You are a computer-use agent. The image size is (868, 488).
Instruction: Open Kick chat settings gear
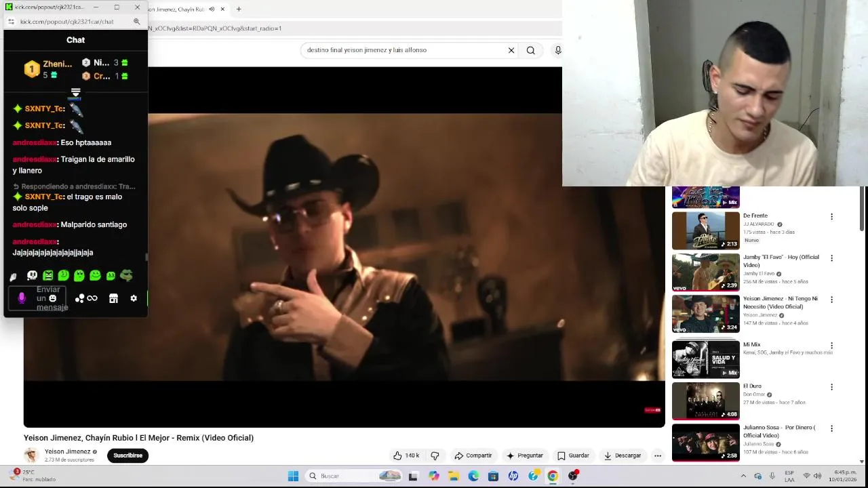click(x=134, y=298)
